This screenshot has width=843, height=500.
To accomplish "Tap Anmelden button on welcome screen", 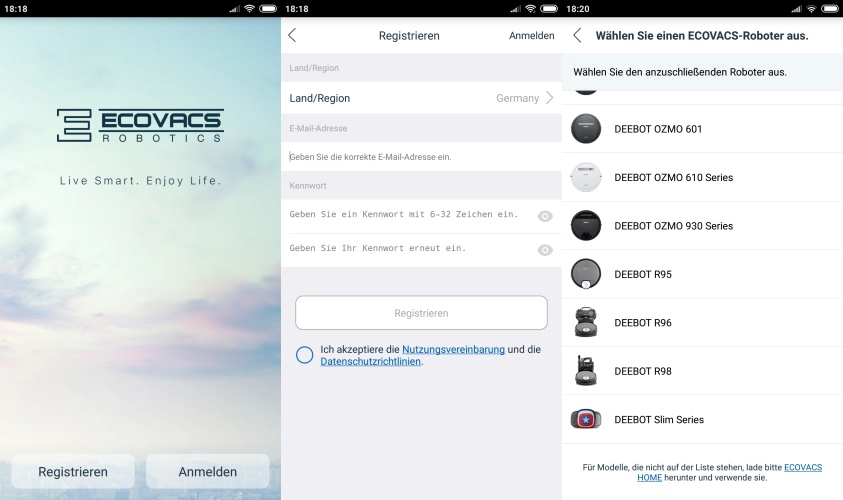I will pyautogui.click(x=208, y=472).
